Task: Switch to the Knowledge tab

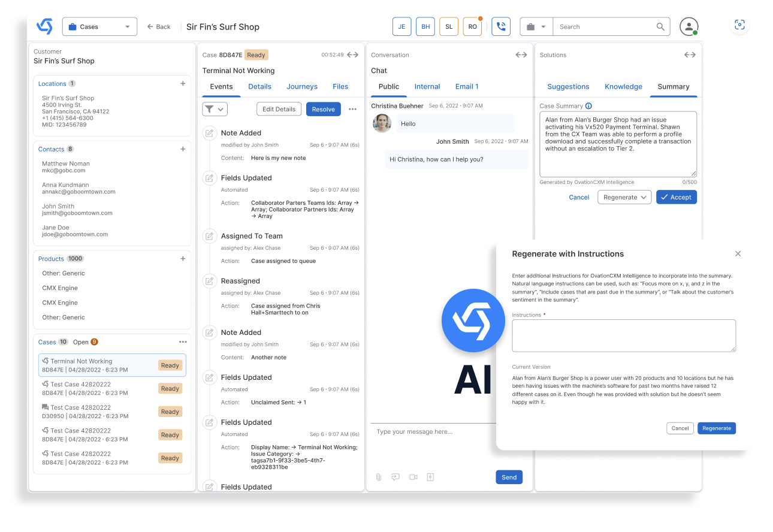Action: 623,86
